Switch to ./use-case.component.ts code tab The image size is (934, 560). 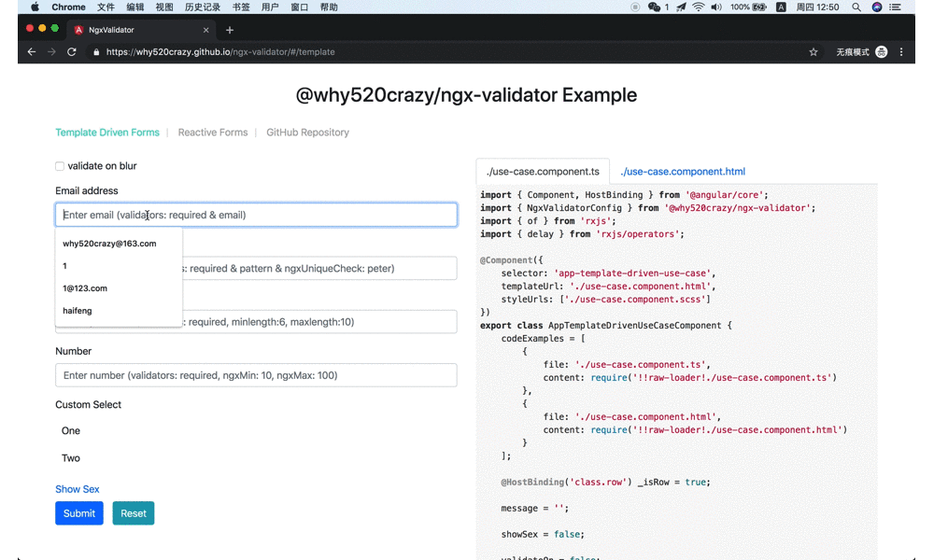click(543, 172)
